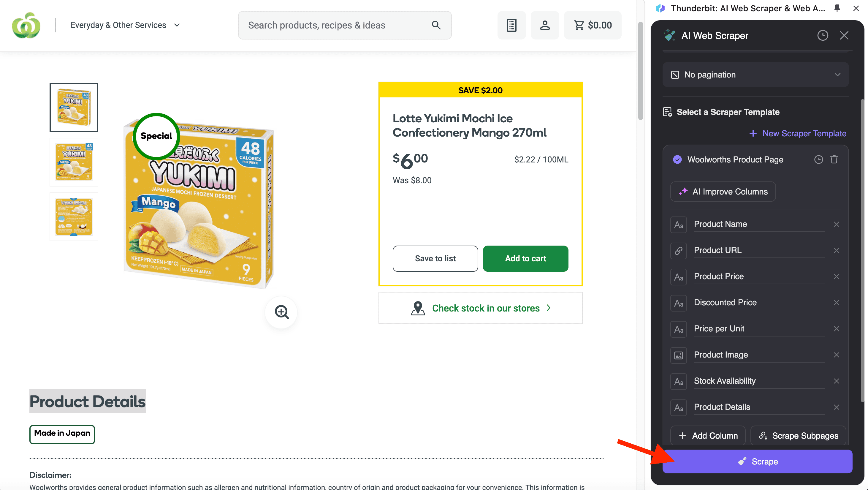The image size is (868, 490).
Task: Select the Woolworths Product Page template radio
Action: click(x=677, y=159)
